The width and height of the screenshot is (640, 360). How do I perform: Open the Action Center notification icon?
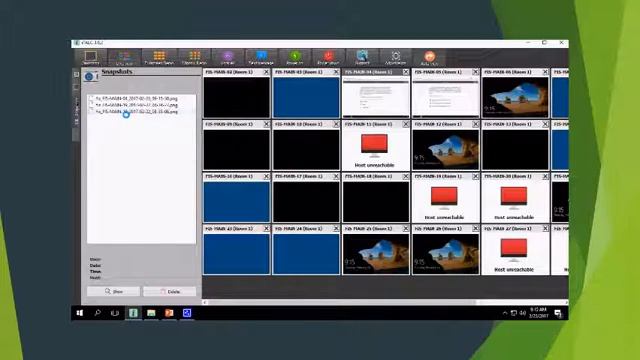[x=558, y=313]
